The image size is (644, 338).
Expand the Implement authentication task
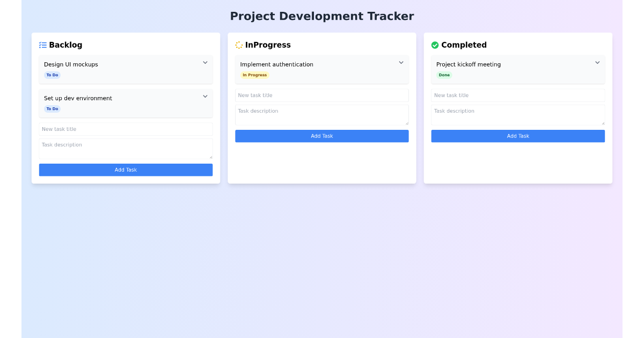pyautogui.click(x=401, y=62)
